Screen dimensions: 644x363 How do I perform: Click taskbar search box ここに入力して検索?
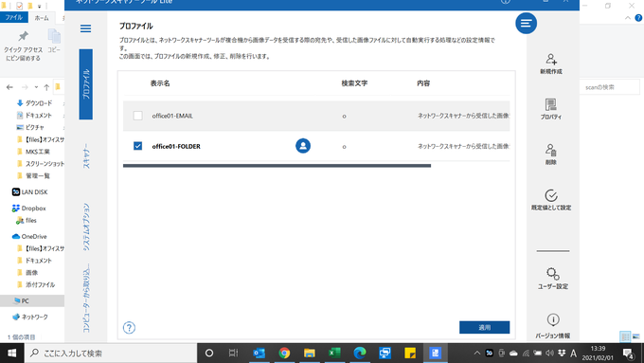111,354
